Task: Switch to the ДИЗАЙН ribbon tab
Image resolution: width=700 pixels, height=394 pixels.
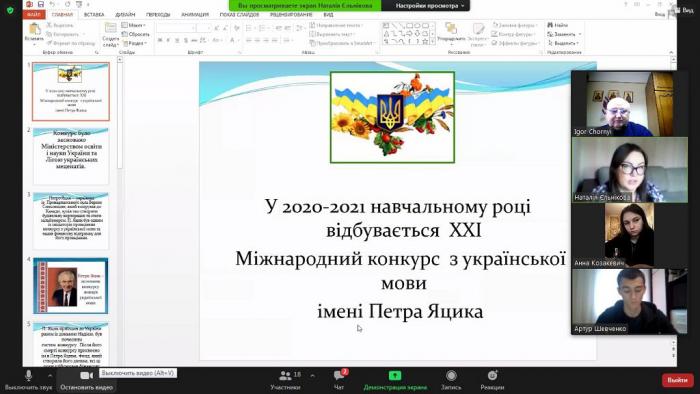Action: tap(125, 15)
